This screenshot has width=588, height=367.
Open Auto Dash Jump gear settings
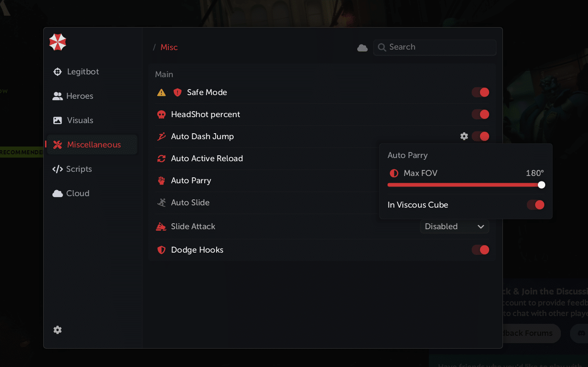(x=464, y=136)
